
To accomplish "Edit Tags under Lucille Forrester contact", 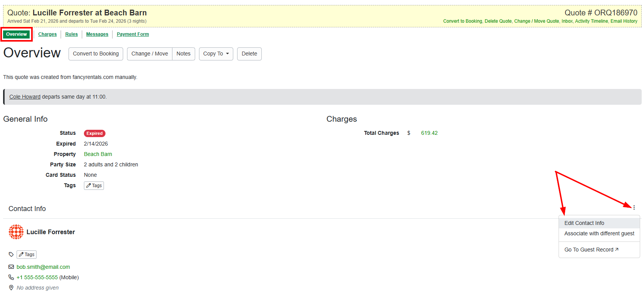I will point(27,255).
